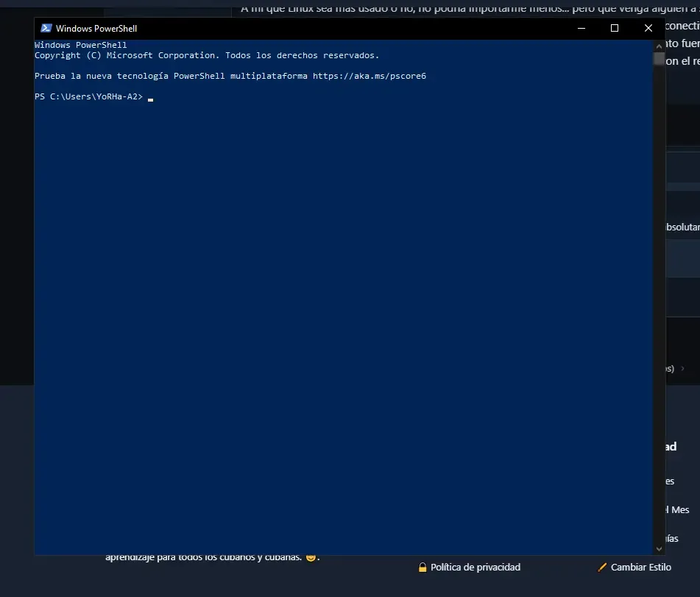Open the Cambiar Estilo link

click(640, 567)
